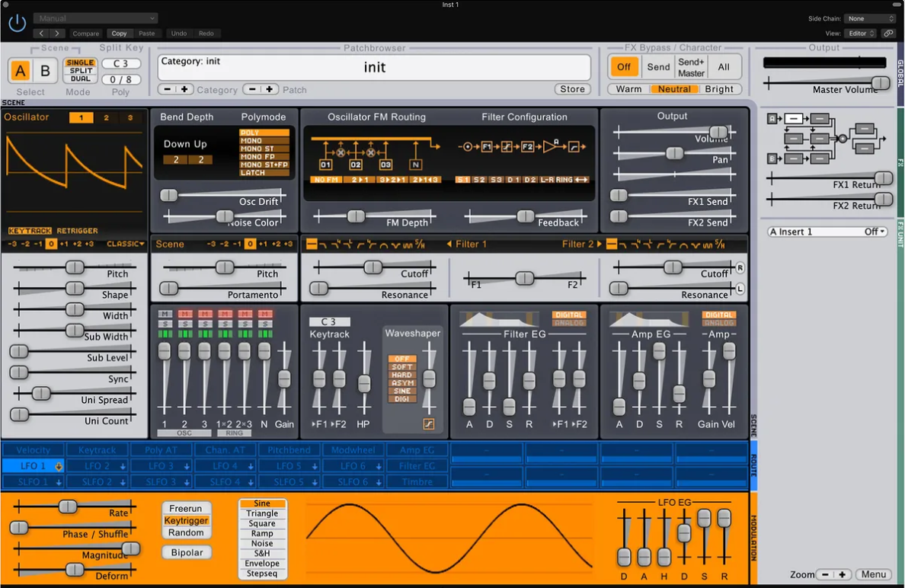Open oscillator type CLASSIC dropdown
The image size is (905, 588).
point(125,244)
